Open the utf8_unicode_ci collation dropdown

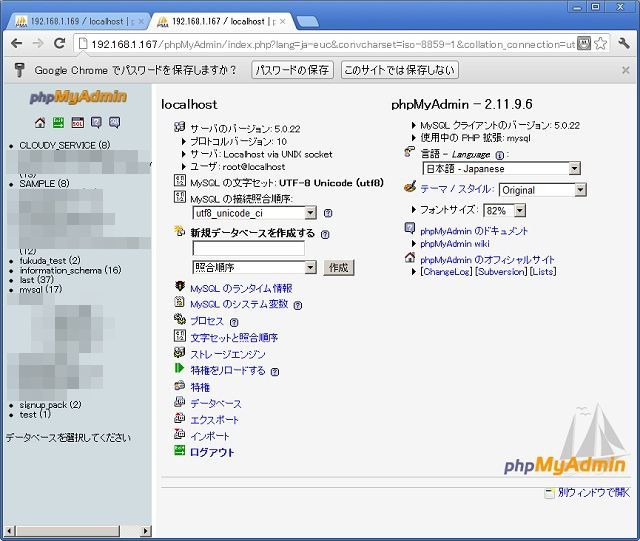[x=254, y=213]
